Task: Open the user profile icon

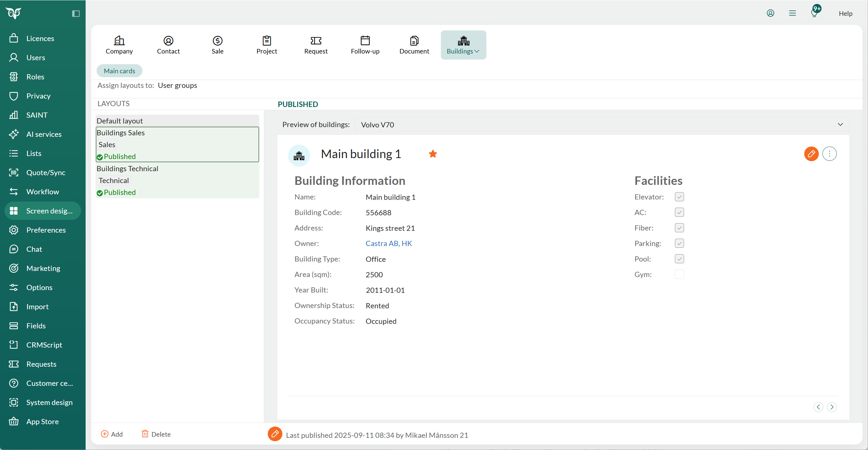Action: (770, 13)
